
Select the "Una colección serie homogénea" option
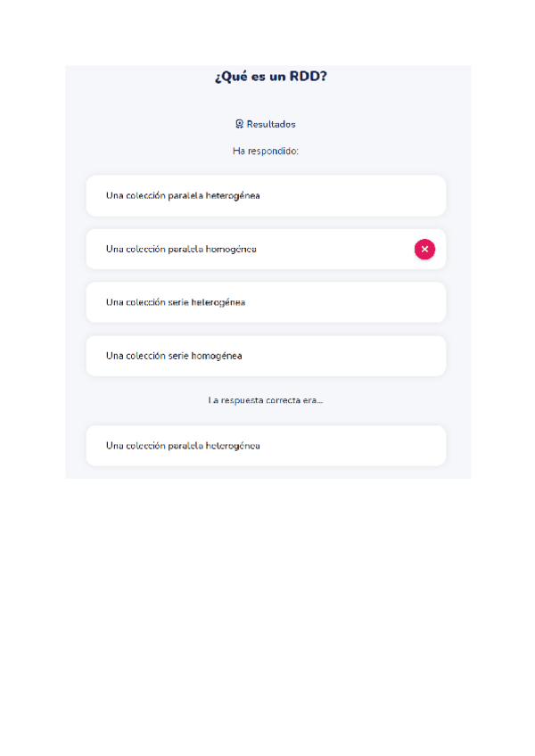(266, 356)
